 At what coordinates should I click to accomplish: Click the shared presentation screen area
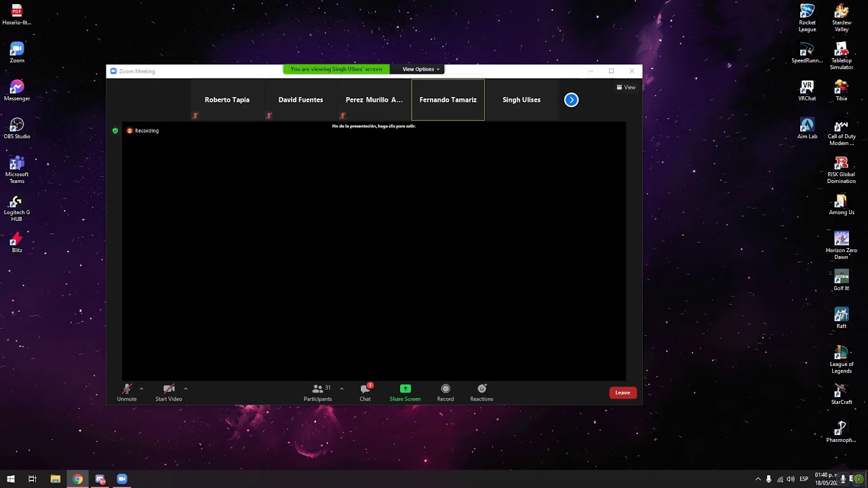[x=374, y=251]
